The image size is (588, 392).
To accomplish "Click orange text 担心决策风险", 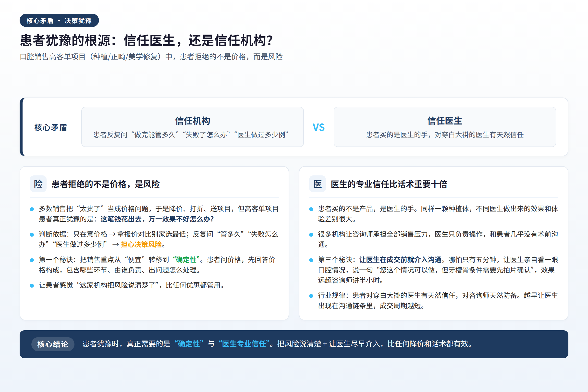I will tap(141, 244).
